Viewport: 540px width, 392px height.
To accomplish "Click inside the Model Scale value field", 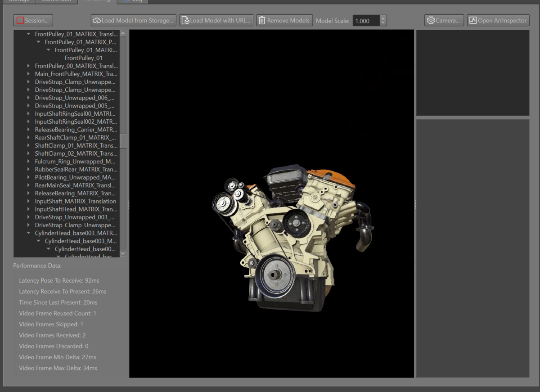I will click(x=365, y=21).
